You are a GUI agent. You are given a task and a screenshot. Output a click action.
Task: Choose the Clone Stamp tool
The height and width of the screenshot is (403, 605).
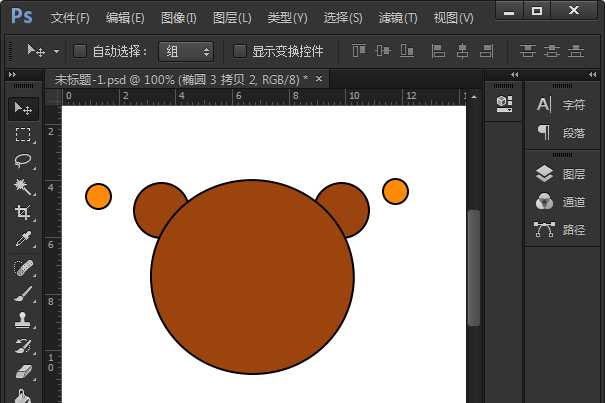[x=22, y=321]
